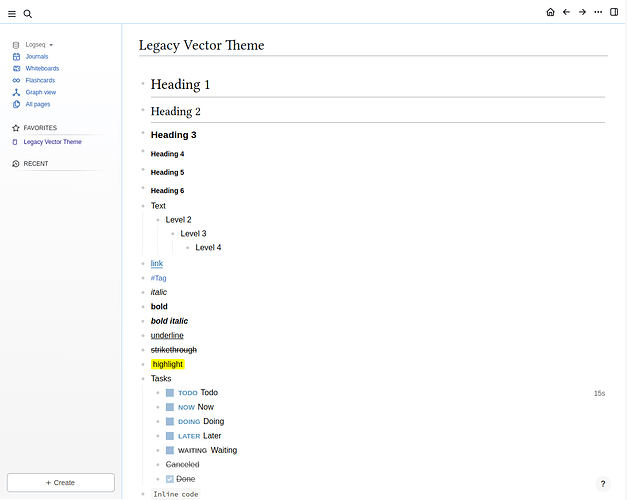The height and width of the screenshot is (500, 627).
Task: Check the Later task checkbox
Action: (170, 436)
